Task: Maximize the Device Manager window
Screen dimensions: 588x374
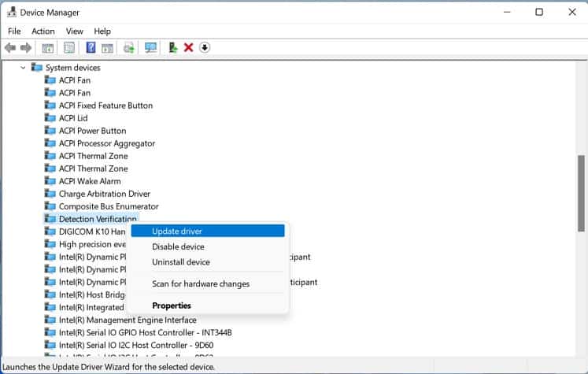Action: pos(539,12)
